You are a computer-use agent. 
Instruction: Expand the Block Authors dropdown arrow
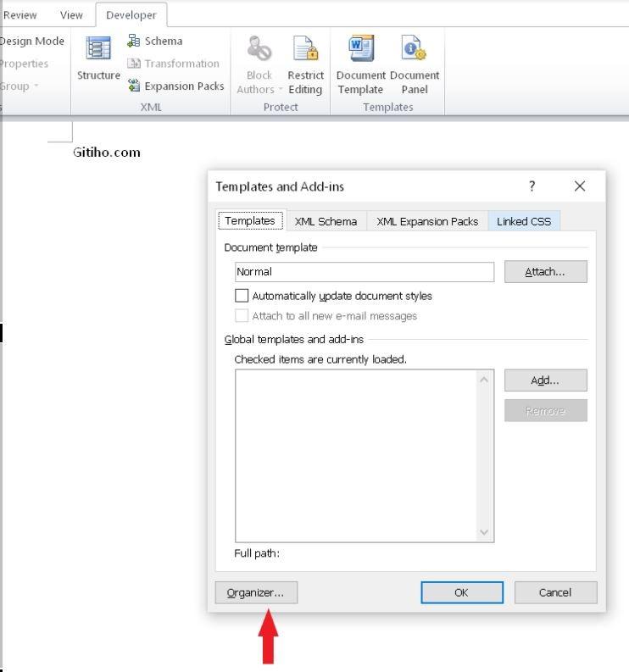[281, 89]
